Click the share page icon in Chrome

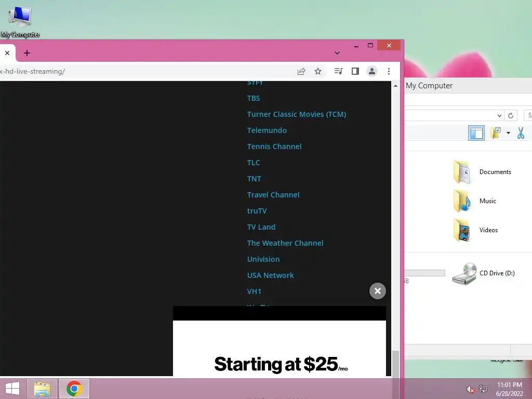coord(301,71)
